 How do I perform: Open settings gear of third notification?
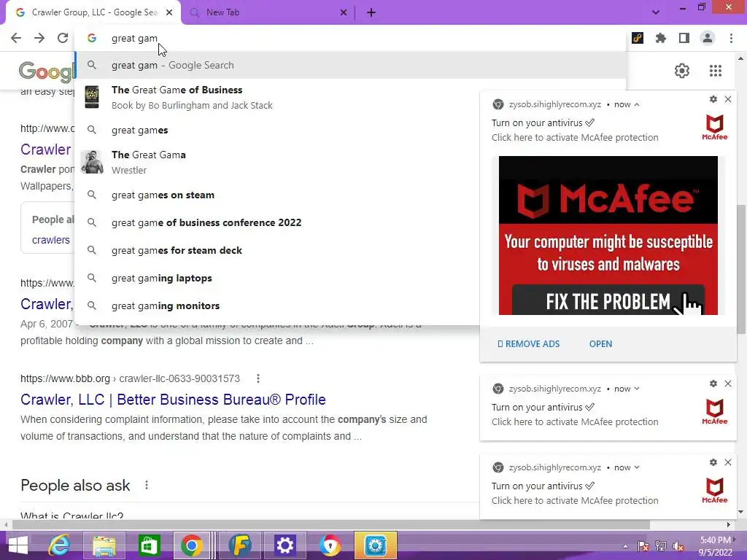pyautogui.click(x=713, y=462)
